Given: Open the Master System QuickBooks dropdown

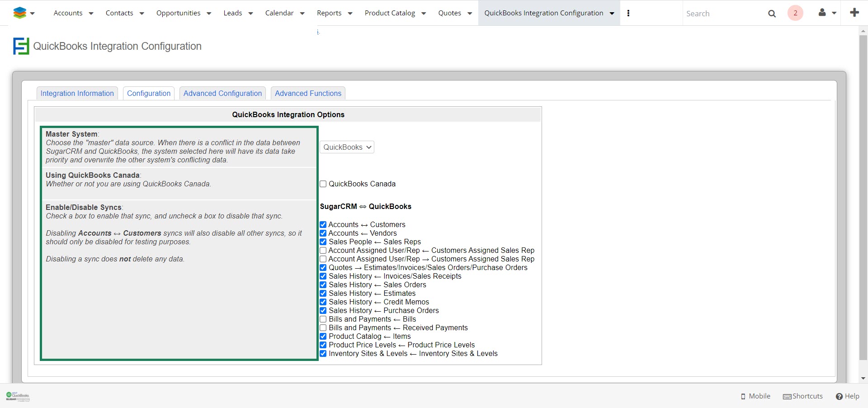Looking at the screenshot, I should (x=347, y=147).
